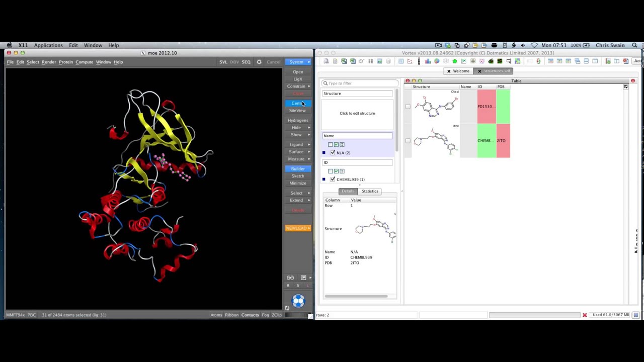Click the Hydrogens button in MOE
The image size is (644, 362).
(298, 121)
